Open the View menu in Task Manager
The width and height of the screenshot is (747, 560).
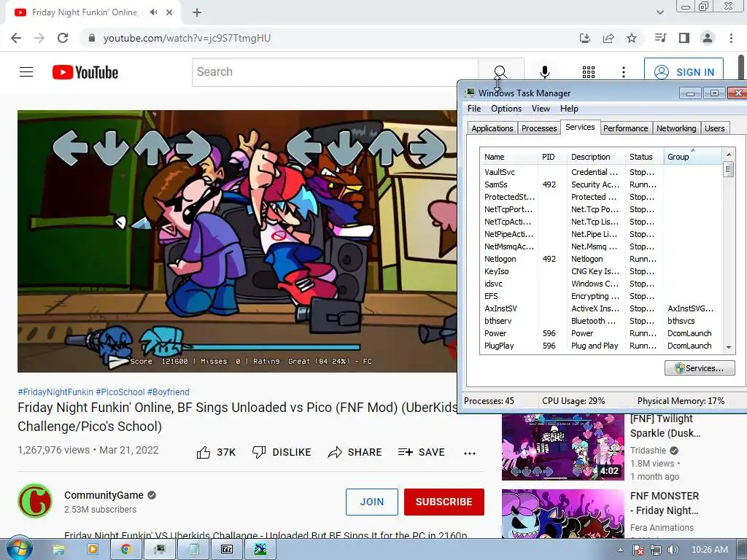(541, 109)
